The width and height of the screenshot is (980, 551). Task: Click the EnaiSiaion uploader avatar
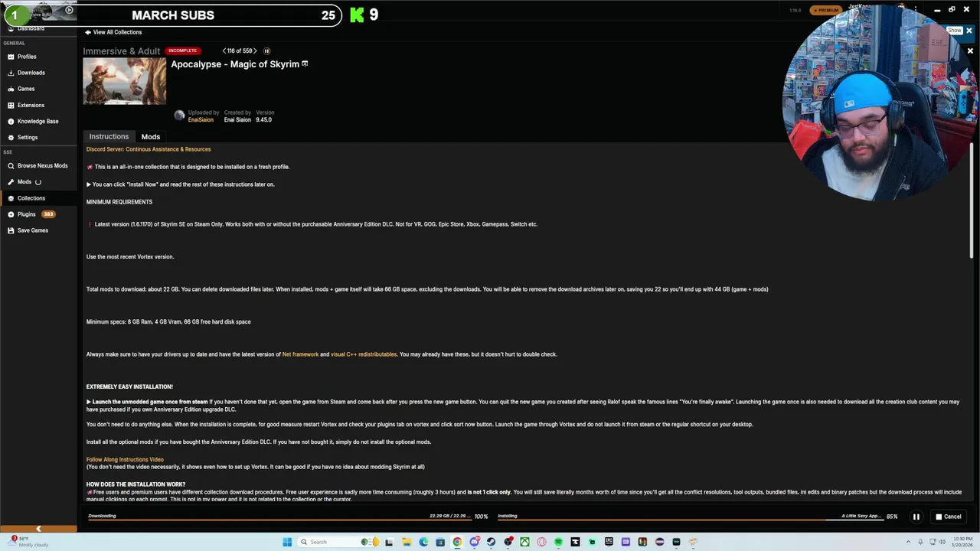point(179,116)
